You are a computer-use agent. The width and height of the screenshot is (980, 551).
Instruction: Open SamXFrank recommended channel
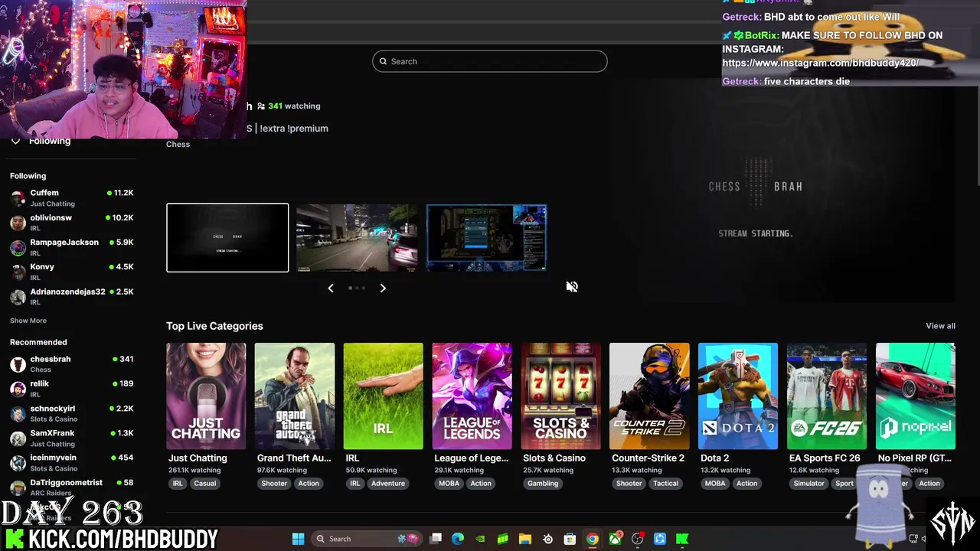[x=72, y=438]
